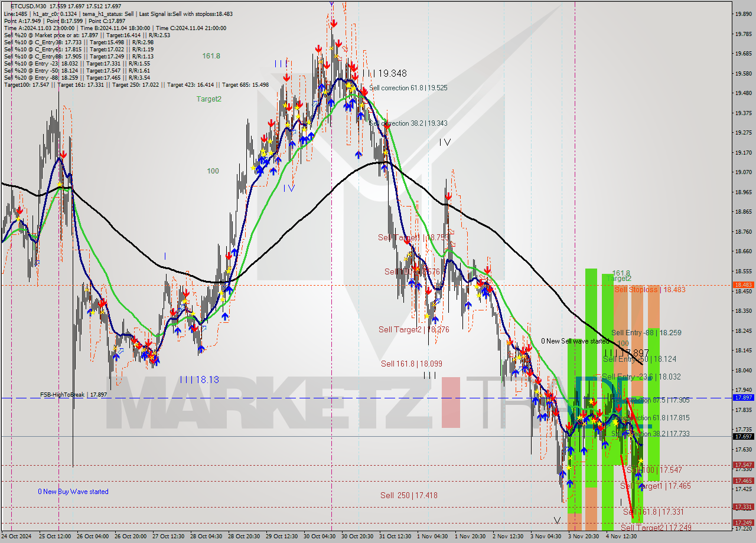The image size is (756, 543).
Task: Select the '0 New Buy Wave started' text
Action: (x=73, y=492)
